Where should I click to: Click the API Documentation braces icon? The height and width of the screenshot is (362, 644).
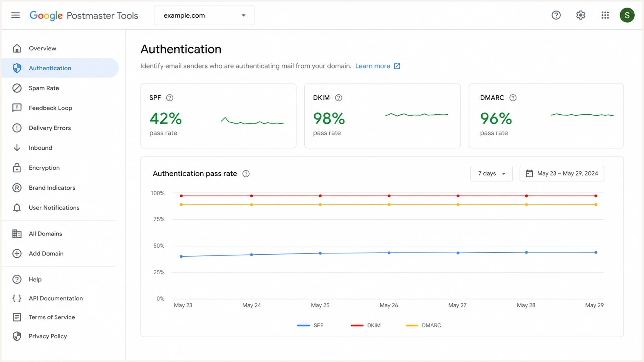point(17,298)
